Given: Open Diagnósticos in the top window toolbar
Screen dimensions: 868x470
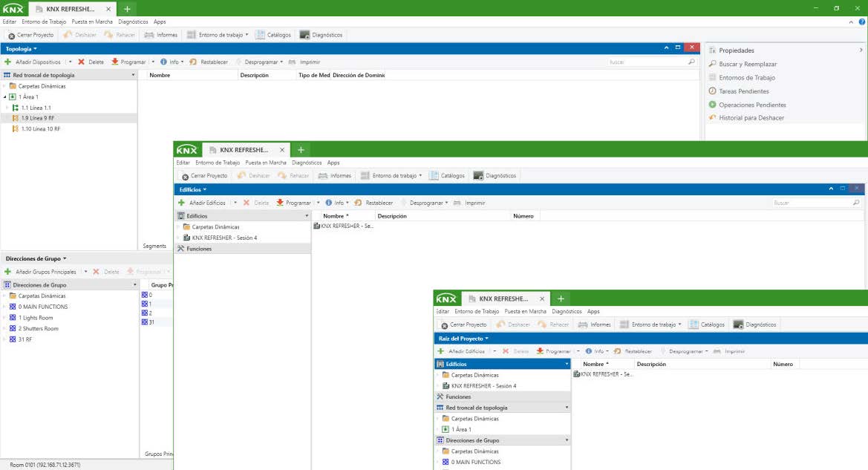Looking at the screenshot, I should point(321,35).
